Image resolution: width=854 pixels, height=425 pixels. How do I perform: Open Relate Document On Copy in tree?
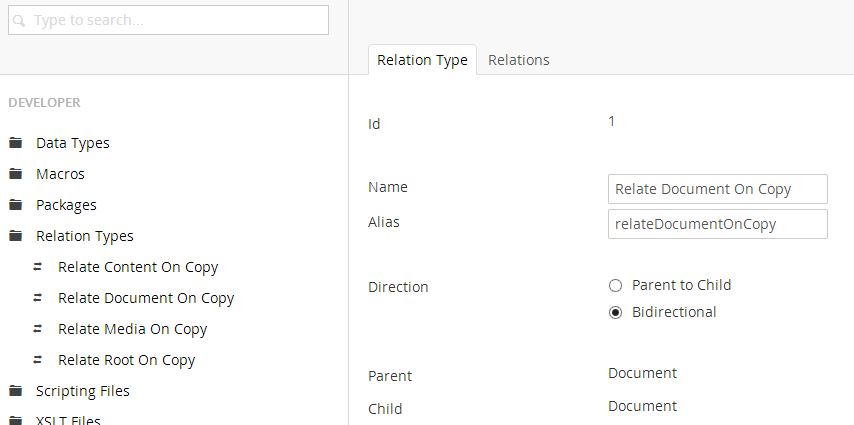pyautogui.click(x=146, y=298)
